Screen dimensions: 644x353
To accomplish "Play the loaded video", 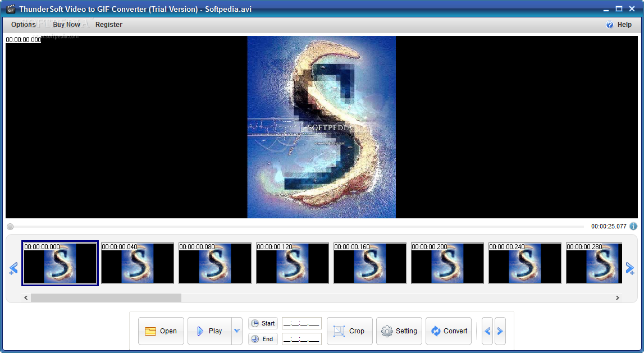I will (x=209, y=331).
